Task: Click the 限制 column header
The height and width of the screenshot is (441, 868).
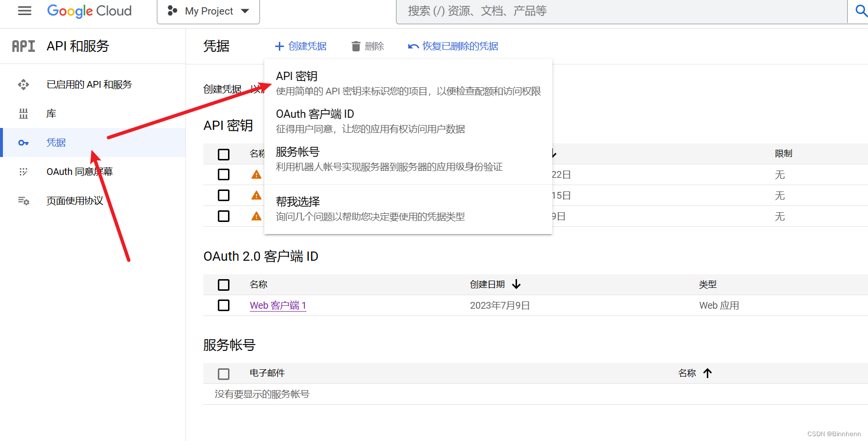Action: (x=784, y=154)
